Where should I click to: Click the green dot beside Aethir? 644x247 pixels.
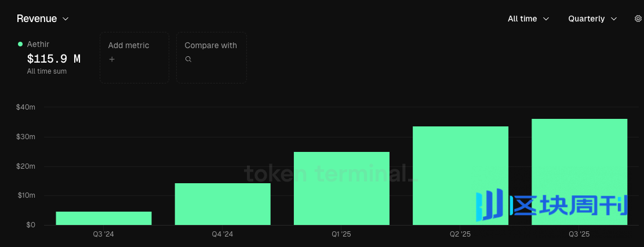pyautogui.click(x=20, y=44)
